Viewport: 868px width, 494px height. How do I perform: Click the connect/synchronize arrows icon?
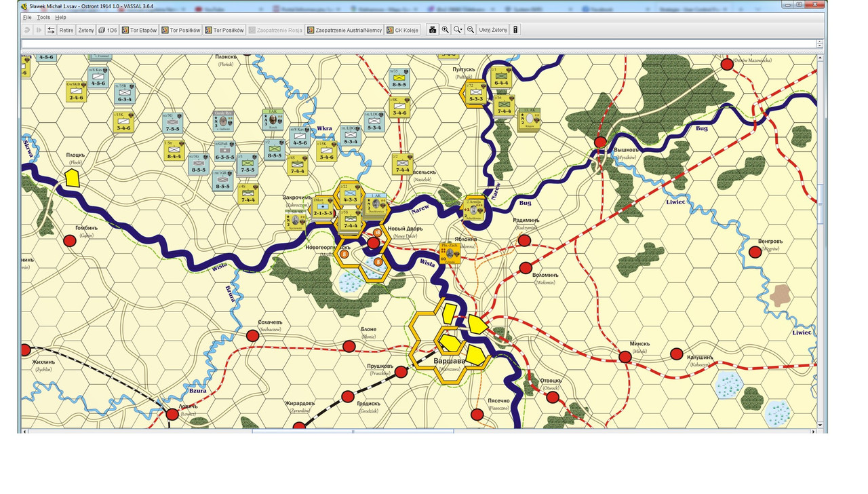tap(50, 30)
